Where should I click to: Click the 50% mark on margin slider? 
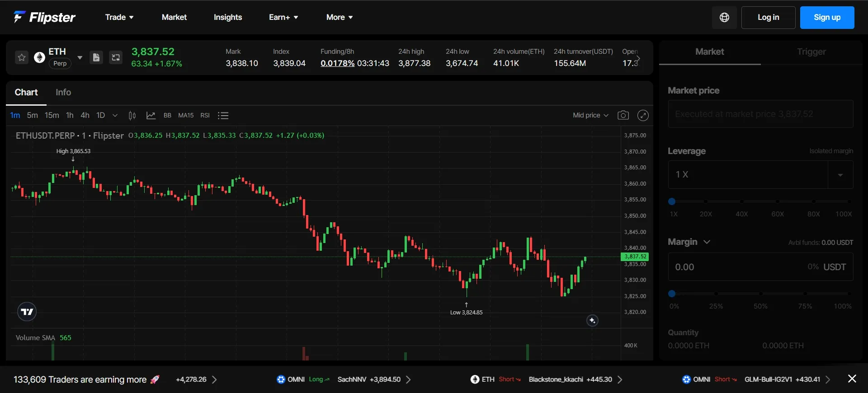point(760,294)
